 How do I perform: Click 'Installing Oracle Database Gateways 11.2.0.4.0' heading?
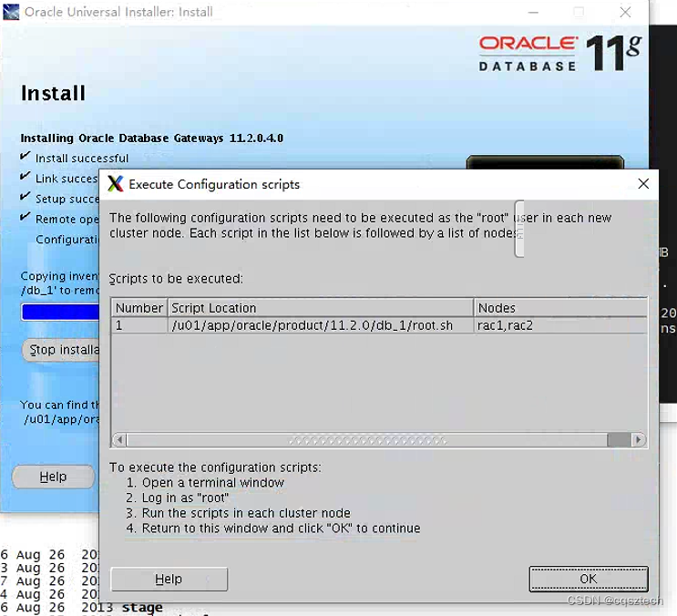click(152, 139)
